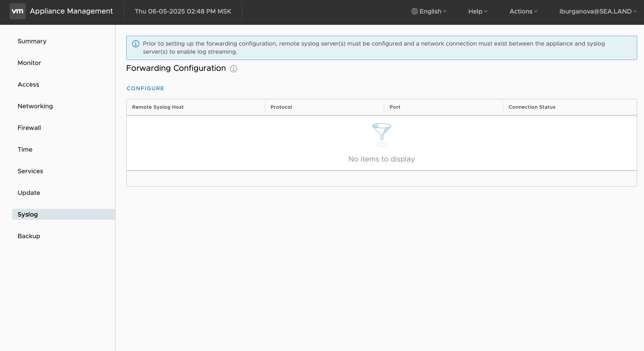Expand the Actions dropdown

[523, 11]
